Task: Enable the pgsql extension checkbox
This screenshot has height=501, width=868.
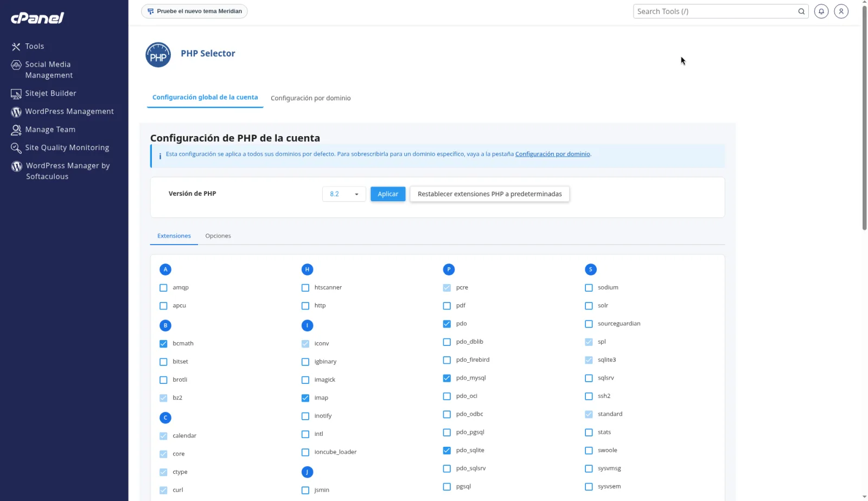Action: point(447,487)
